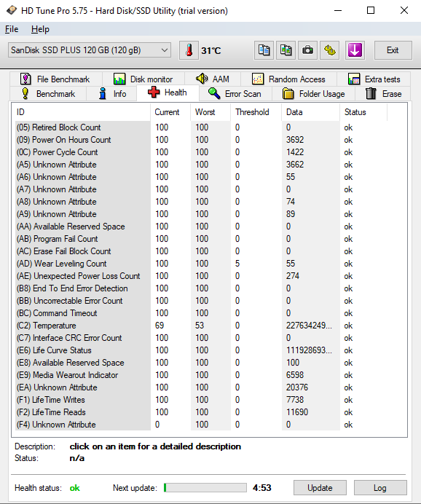Open the Extra tests tab
Screen dimensions: 421x504
click(374, 79)
